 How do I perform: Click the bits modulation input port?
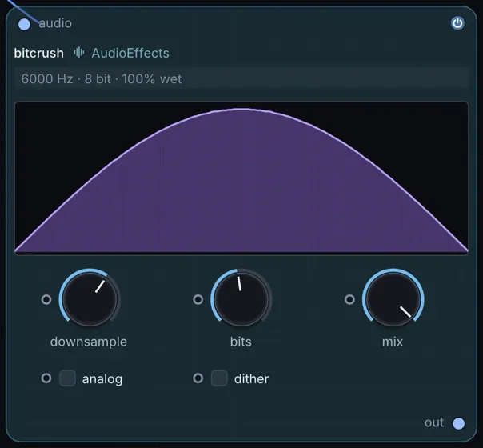(198, 299)
